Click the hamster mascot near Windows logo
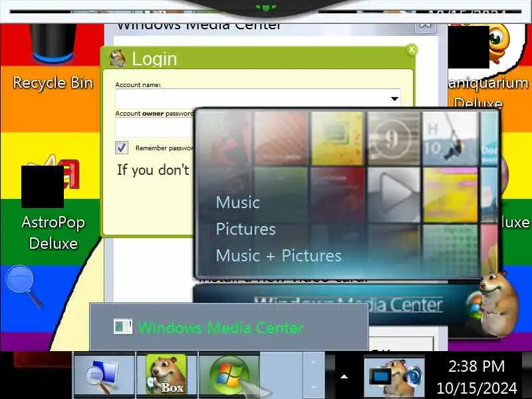Image resolution: width=532 pixels, height=399 pixels. point(498,304)
